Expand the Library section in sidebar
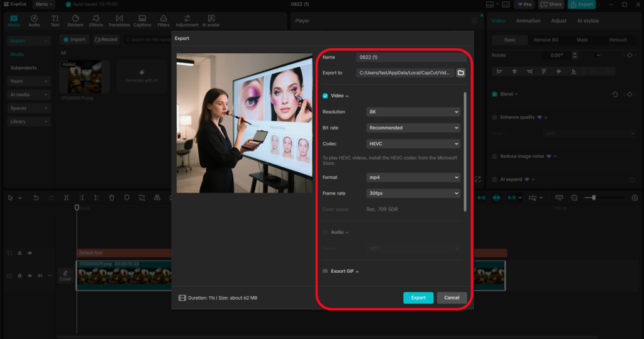The image size is (644, 339). pos(29,121)
